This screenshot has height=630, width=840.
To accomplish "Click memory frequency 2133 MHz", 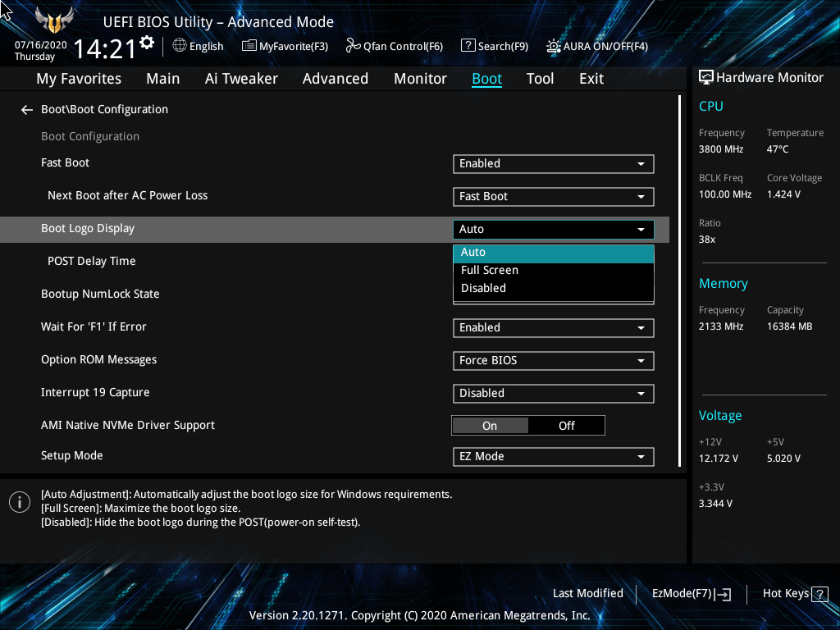I will tap(721, 326).
